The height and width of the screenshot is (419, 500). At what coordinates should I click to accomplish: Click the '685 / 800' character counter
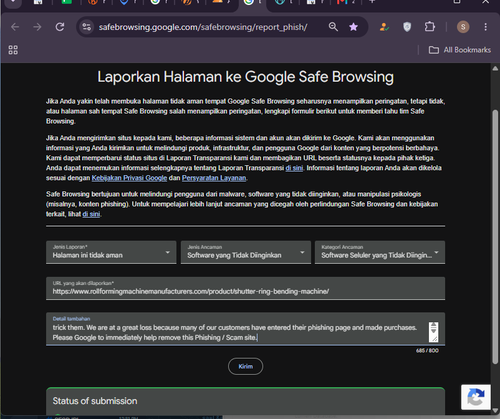(x=427, y=351)
